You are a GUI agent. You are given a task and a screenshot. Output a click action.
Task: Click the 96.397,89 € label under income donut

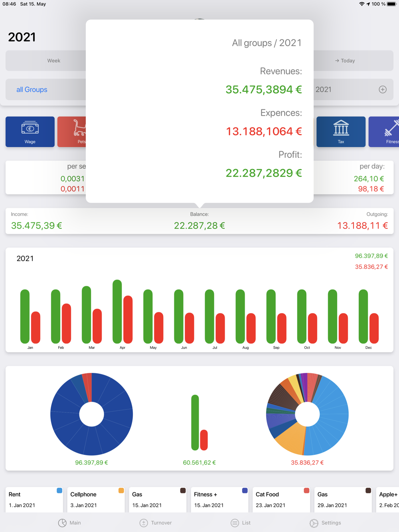point(91,463)
